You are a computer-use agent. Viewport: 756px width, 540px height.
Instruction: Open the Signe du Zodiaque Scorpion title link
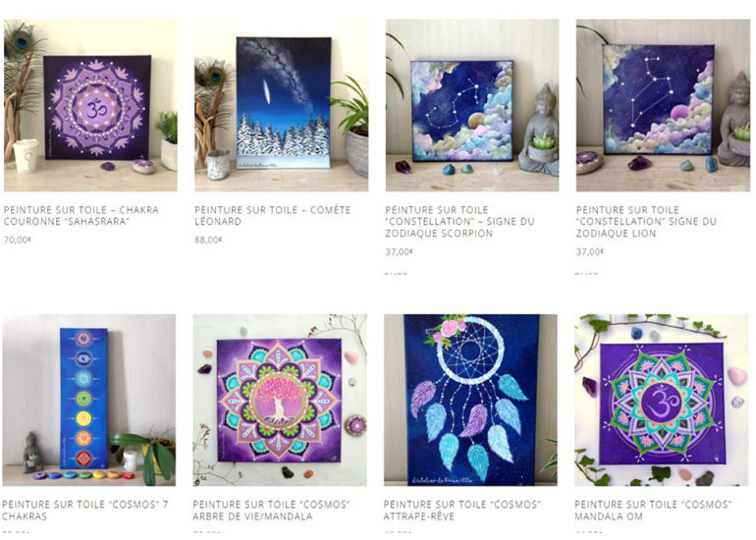(459, 221)
